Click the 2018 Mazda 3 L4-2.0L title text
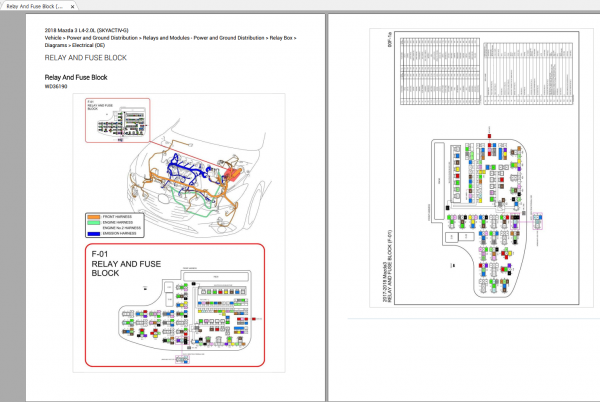600x402 pixels. click(x=86, y=30)
